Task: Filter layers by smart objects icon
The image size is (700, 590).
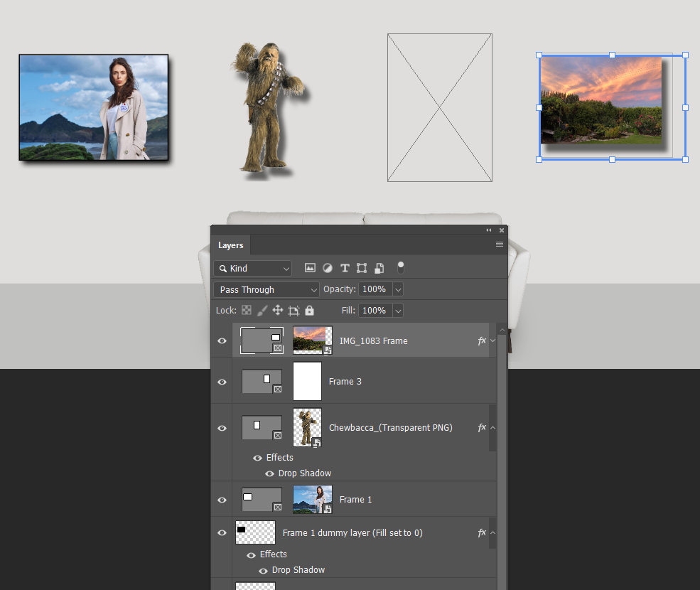Action: pyautogui.click(x=379, y=268)
